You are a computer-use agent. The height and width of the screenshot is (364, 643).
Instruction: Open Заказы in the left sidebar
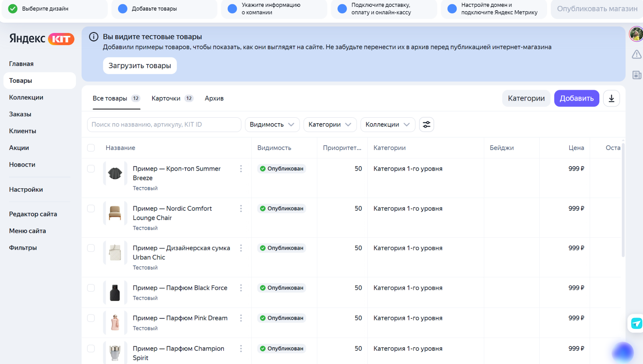pyautogui.click(x=20, y=114)
